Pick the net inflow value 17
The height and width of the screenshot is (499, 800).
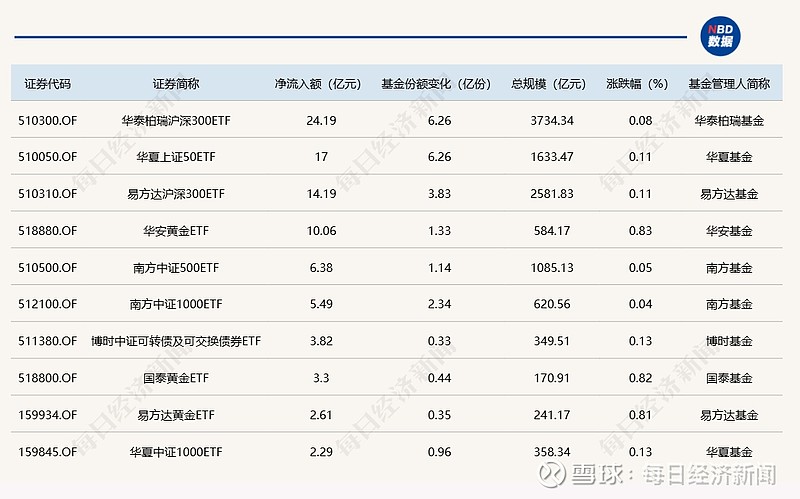point(321,157)
